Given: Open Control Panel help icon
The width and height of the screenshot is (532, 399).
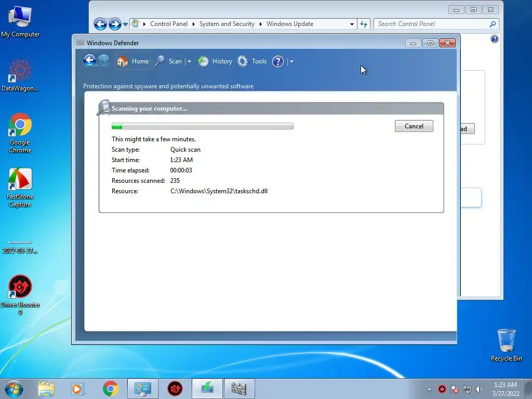Looking at the screenshot, I should [495, 39].
